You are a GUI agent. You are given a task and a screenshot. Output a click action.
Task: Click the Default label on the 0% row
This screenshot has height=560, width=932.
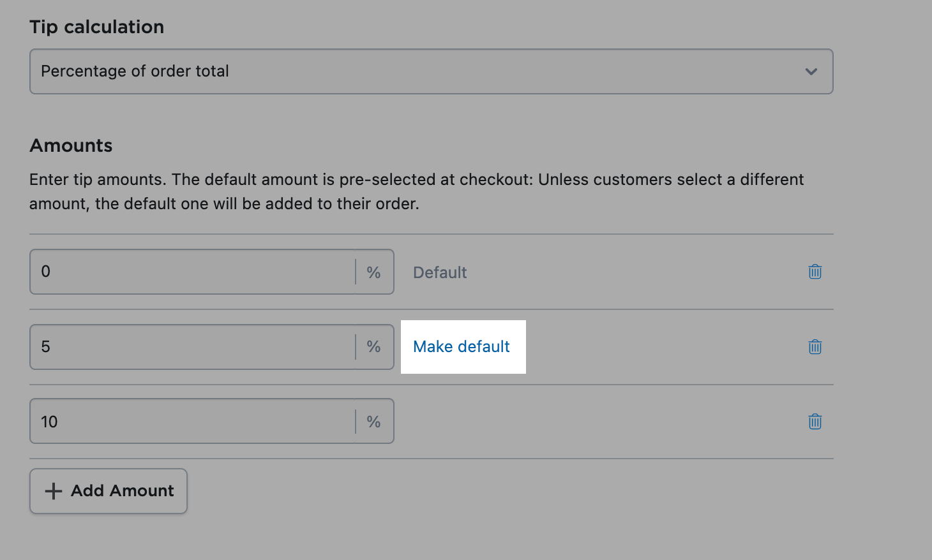pyautogui.click(x=440, y=272)
